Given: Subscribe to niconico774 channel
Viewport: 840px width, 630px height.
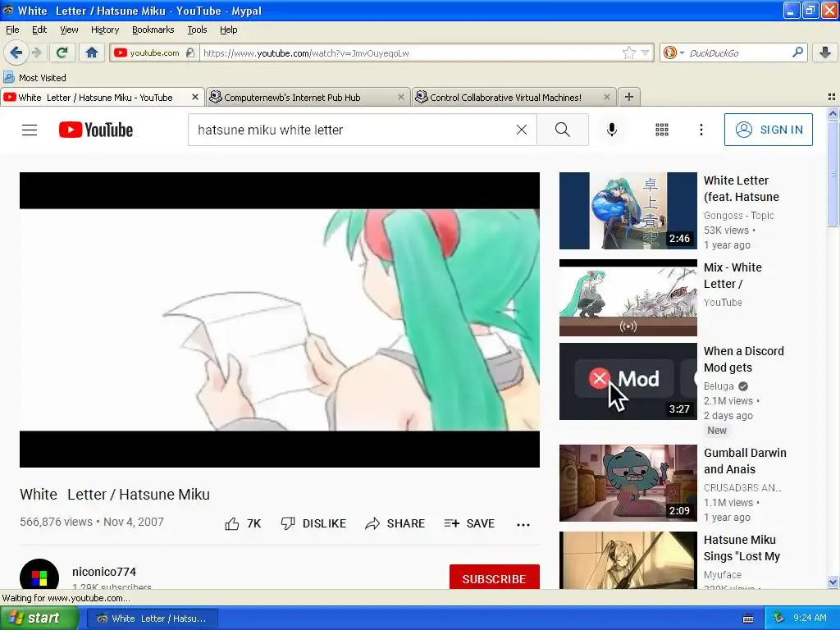Looking at the screenshot, I should tap(494, 577).
